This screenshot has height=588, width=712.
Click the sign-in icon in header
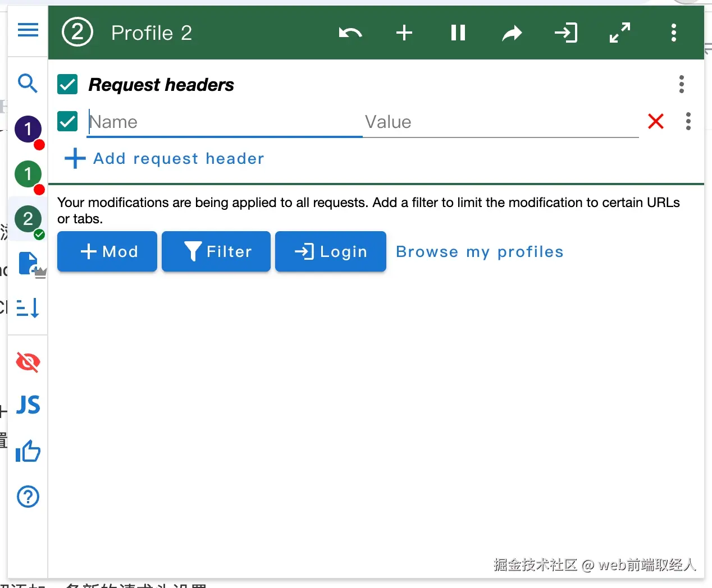566,33
